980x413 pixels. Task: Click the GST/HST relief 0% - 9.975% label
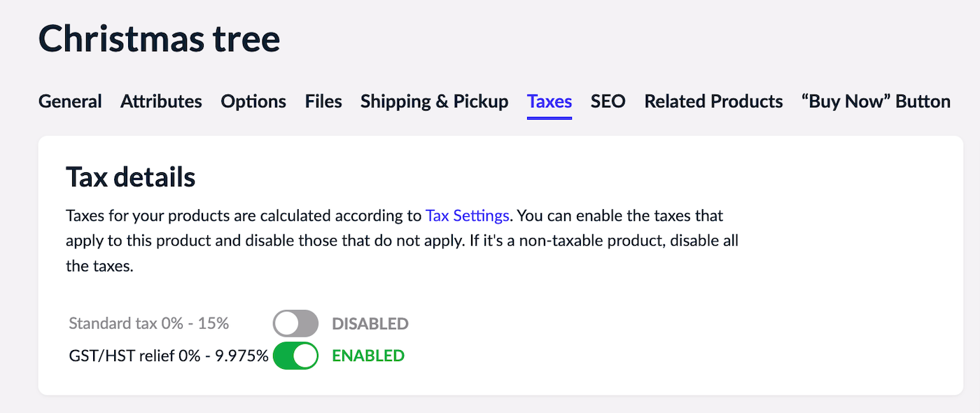coord(168,356)
